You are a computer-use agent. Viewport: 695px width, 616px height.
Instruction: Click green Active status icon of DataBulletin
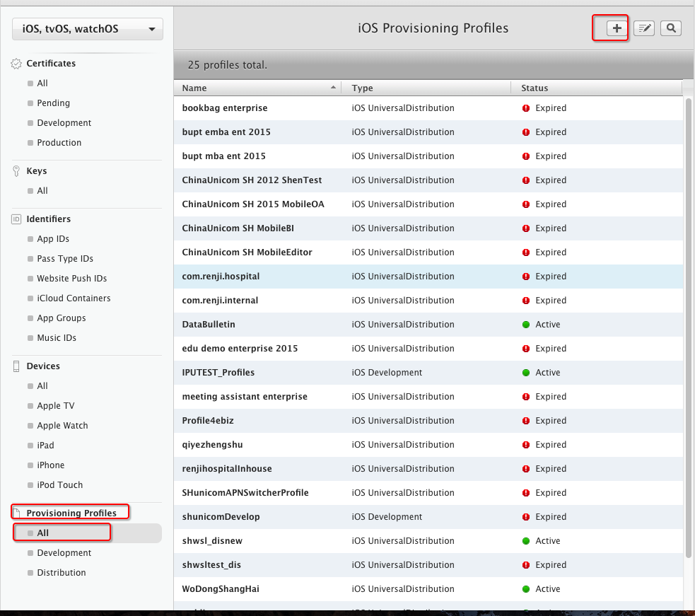tap(526, 325)
